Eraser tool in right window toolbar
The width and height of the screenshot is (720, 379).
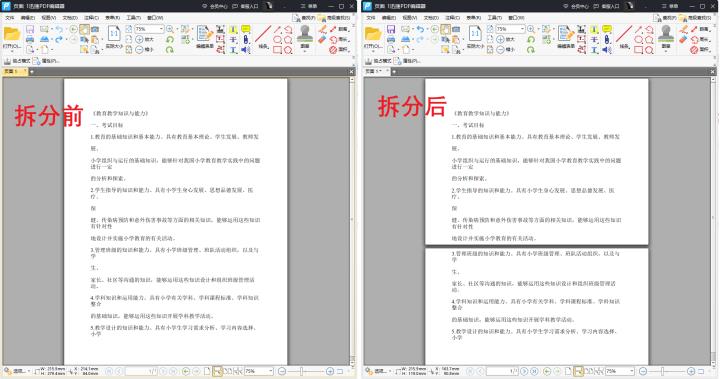tap(684, 40)
